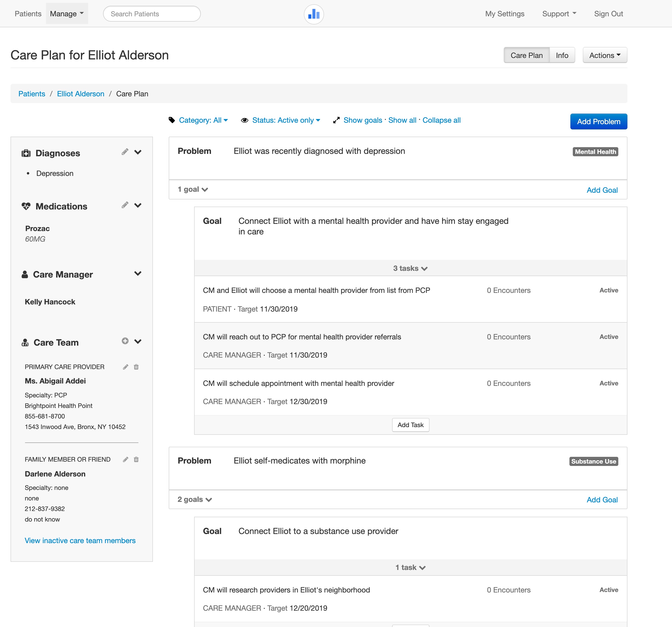Click the category tag icon near filters

[171, 120]
